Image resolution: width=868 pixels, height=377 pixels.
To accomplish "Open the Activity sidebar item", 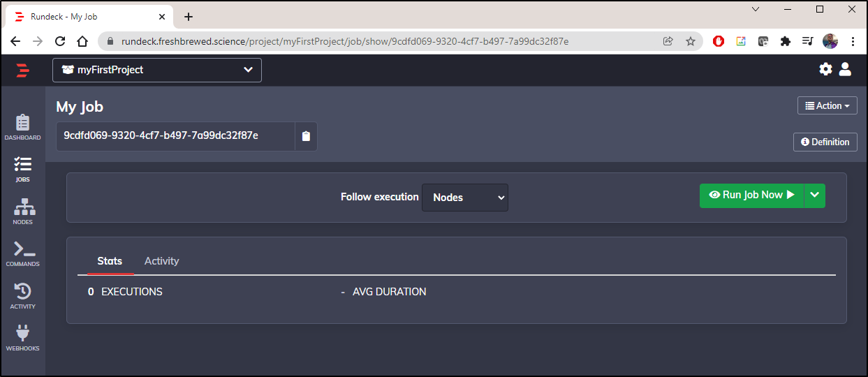I will point(22,296).
